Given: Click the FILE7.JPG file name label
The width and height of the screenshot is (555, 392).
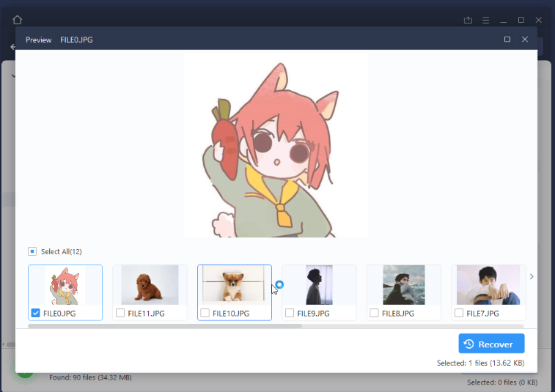Looking at the screenshot, I should 482,314.
